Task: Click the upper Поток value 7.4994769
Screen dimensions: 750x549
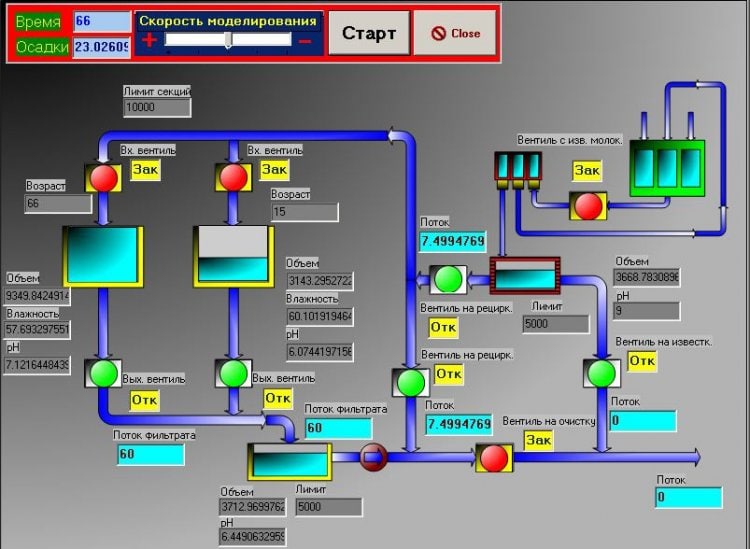Action: 452,242
